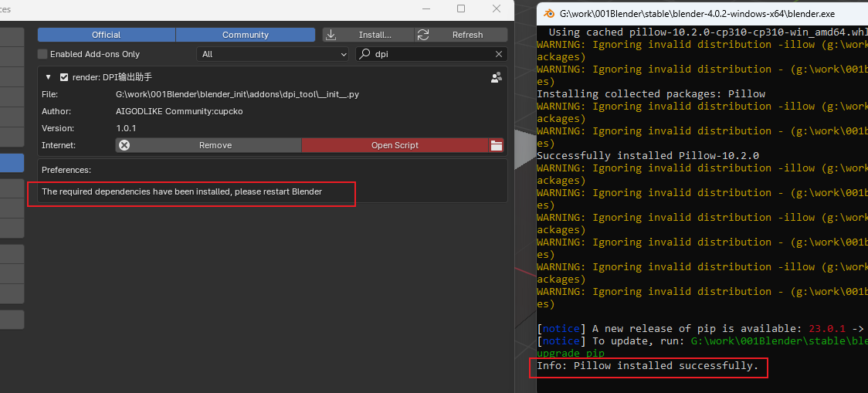
Task: Click console line 'upgrade pip'
Action: pyautogui.click(x=571, y=354)
